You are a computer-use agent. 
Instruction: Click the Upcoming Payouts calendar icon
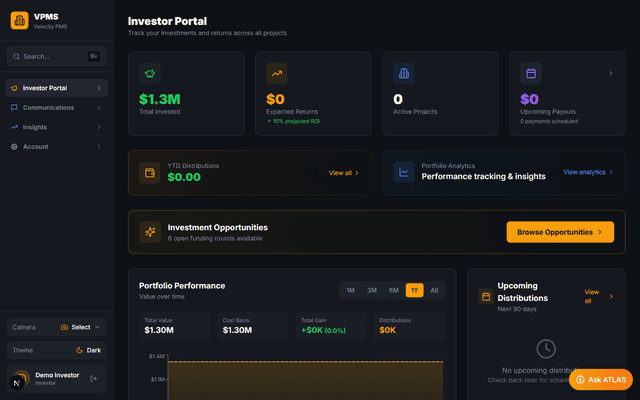click(x=531, y=73)
